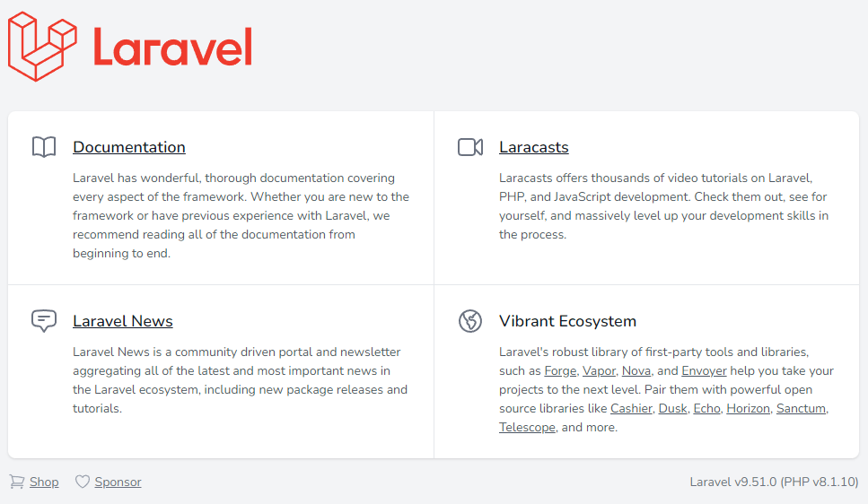This screenshot has width=868, height=504.
Task: Open the Vapor link
Action: coord(599,370)
